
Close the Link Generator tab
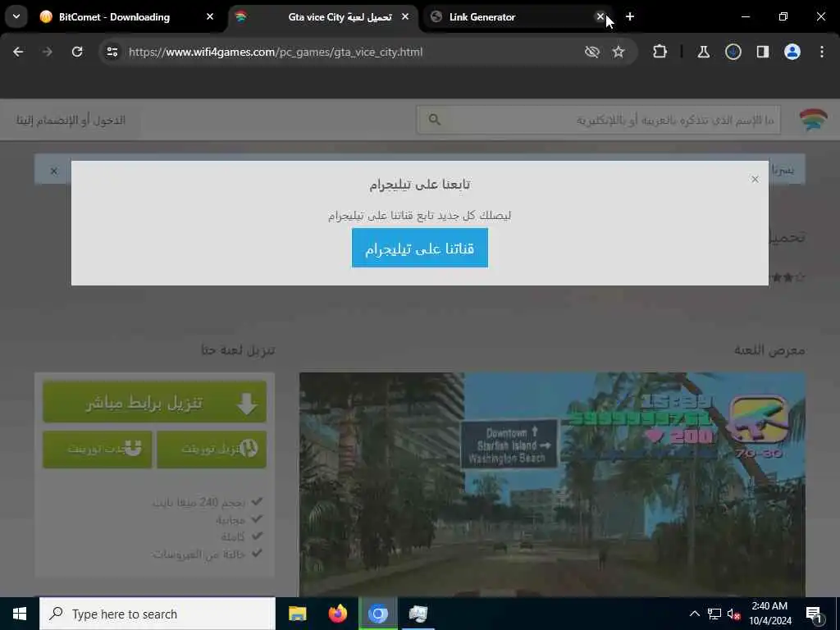600,17
